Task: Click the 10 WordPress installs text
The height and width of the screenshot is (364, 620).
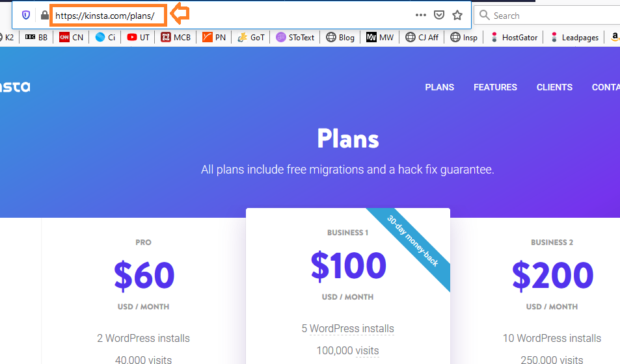Action: point(552,338)
